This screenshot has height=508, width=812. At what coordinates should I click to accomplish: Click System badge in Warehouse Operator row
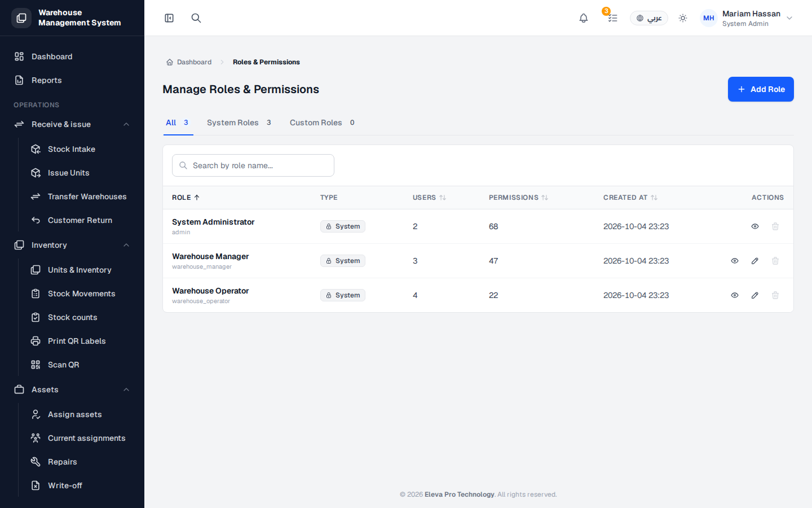pyautogui.click(x=343, y=295)
